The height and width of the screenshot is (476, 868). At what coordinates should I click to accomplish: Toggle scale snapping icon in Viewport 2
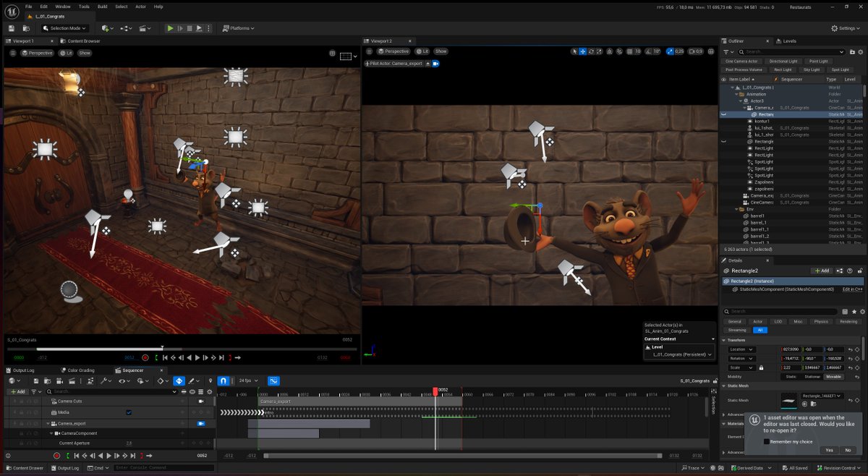pos(669,51)
